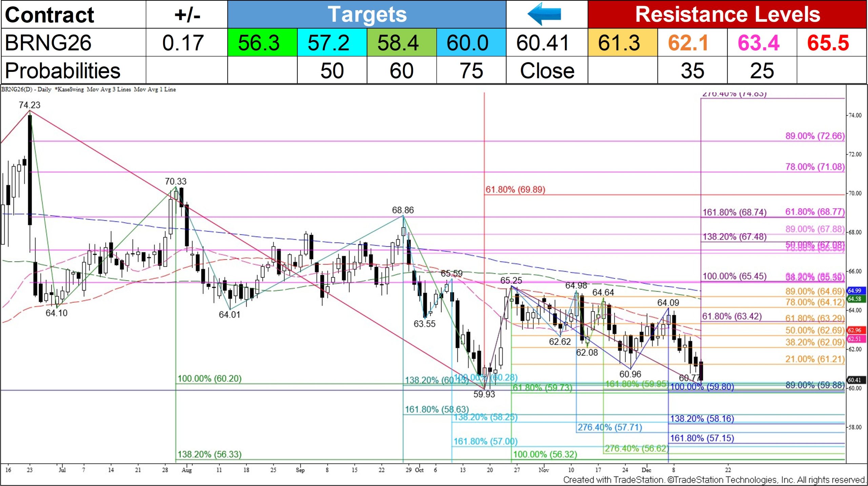Click the BRNG26 contract cell
868x486 pixels.
click(x=48, y=43)
